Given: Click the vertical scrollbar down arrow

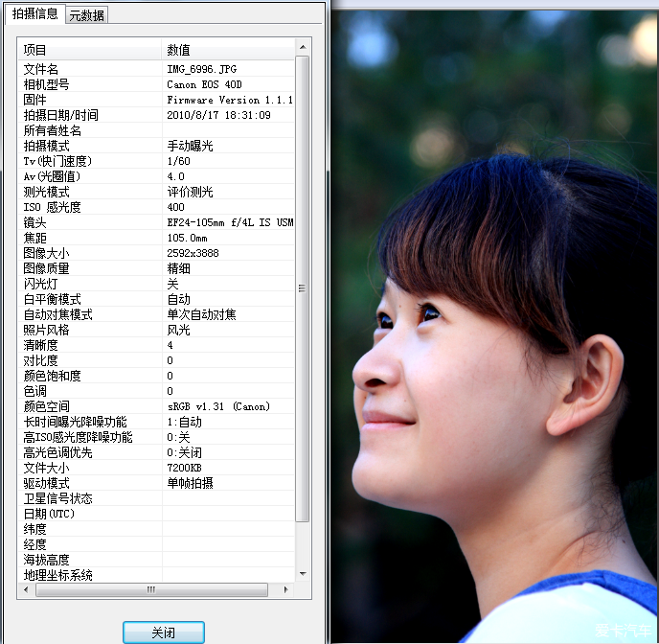Looking at the screenshot, I should pyautogui.click(x=303, y=573).
